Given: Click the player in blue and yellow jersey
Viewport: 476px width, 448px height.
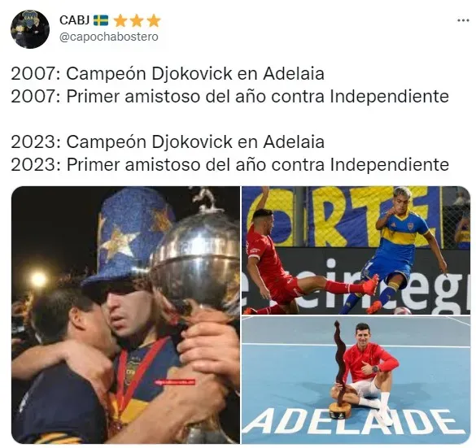Looking at the screenshot, I should point(398,252).
